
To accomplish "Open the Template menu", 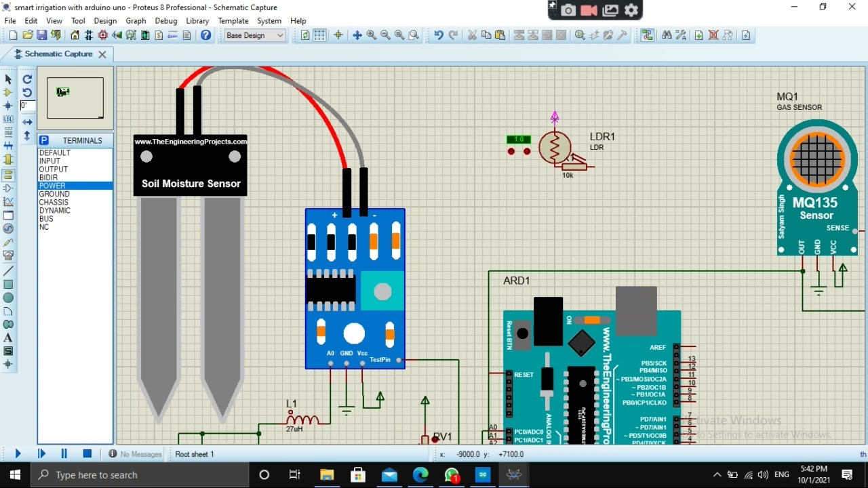I will [x=233, y=21].
